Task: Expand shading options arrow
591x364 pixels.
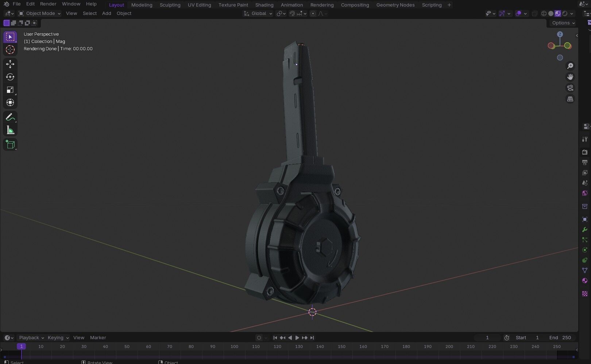Action: coord(572,13)
